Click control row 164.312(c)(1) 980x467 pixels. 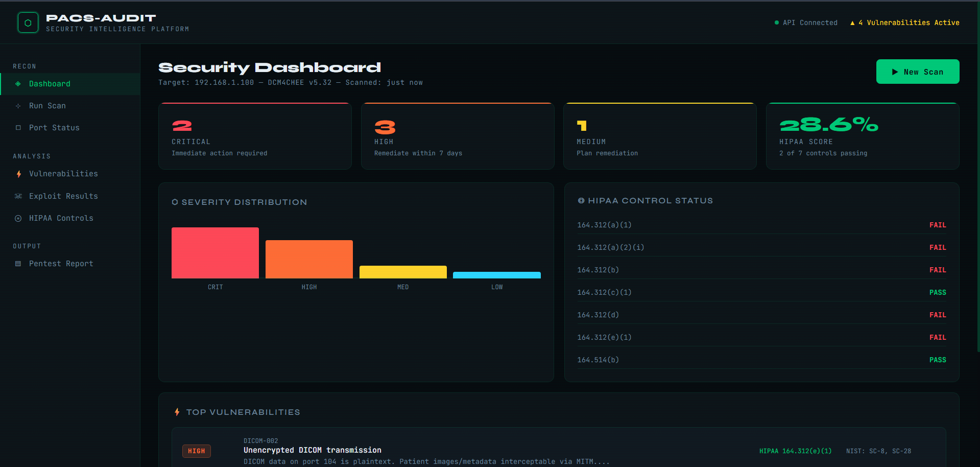[x=761, y=292]
